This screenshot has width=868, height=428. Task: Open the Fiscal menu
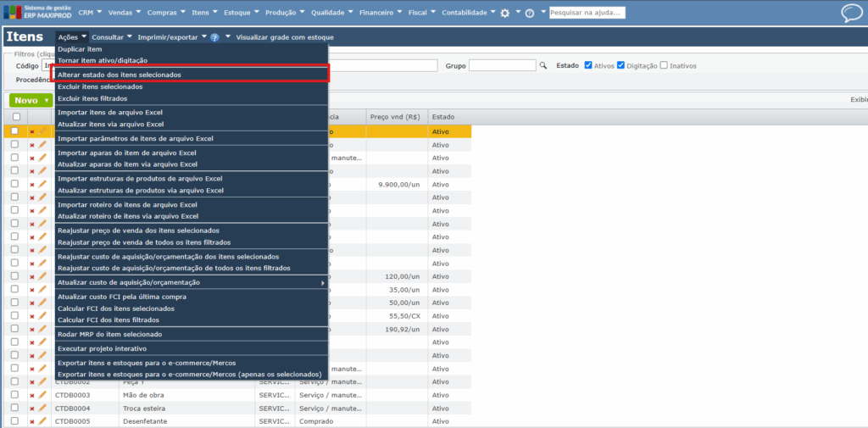click(422, 12)
